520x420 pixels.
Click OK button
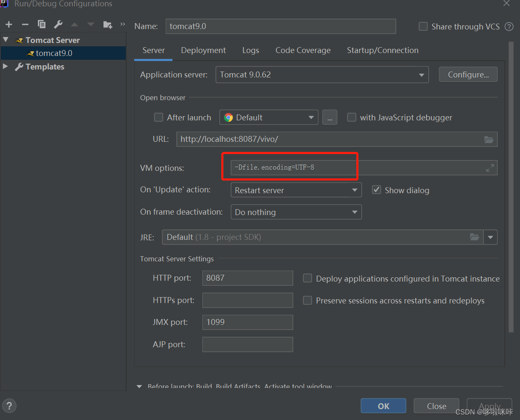(383, 406)
